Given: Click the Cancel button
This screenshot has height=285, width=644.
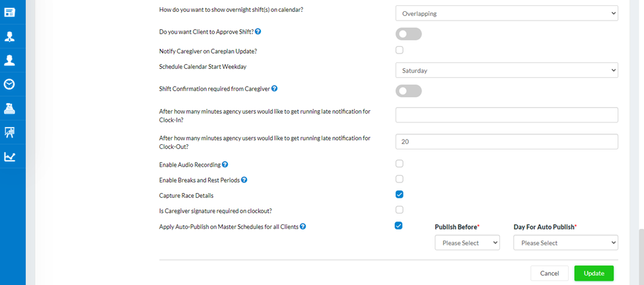Looking at the screenshot, I should coord(549,273).
